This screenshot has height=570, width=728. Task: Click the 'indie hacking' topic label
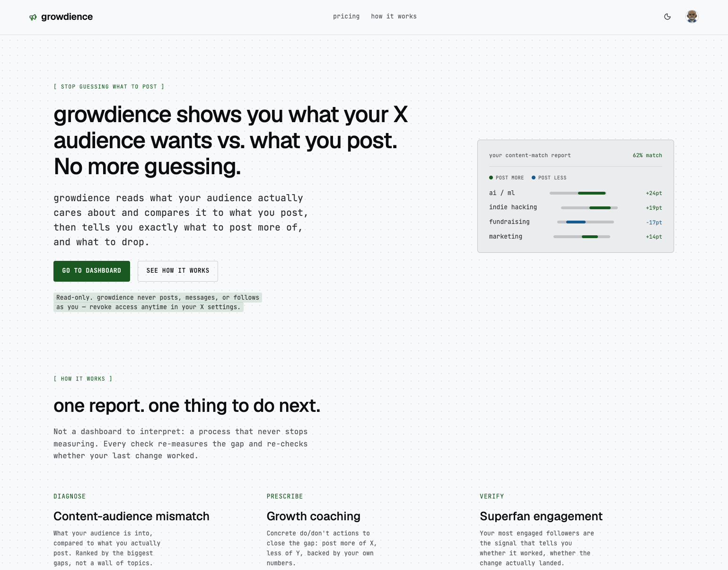point(513,207)
